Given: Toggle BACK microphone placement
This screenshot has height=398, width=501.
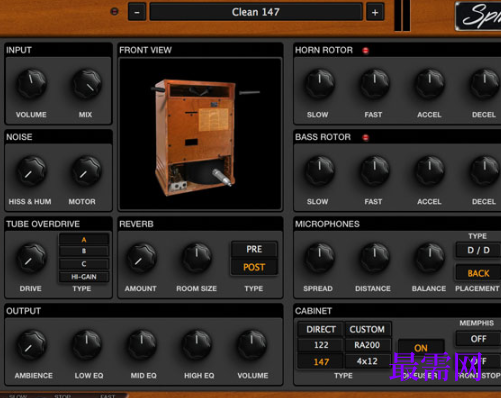Looking at the screenshot, I should point(479,273).
